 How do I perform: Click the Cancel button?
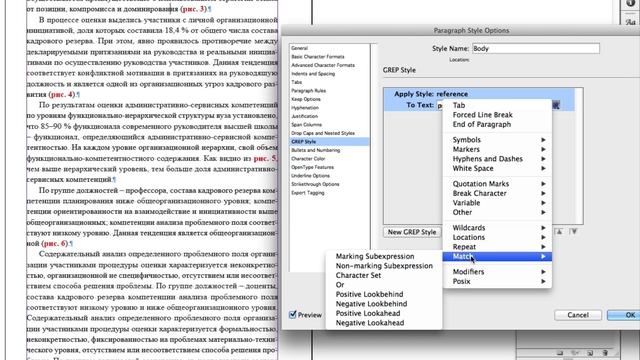click(578, 315)
